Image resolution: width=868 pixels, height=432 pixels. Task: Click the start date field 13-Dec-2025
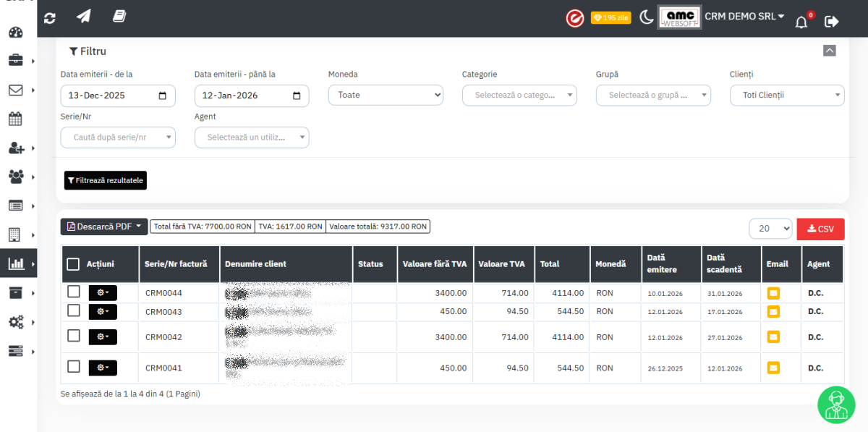[x=117, y=96]
